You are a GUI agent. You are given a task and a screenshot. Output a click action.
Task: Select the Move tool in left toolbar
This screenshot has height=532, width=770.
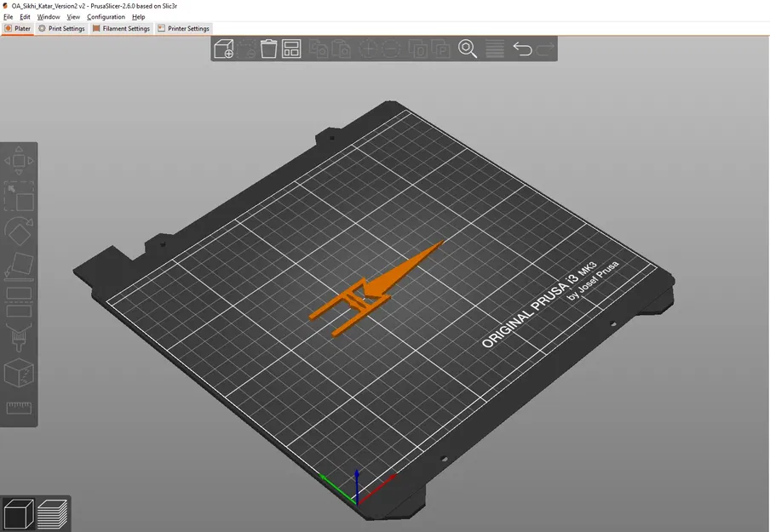click(19, 161)
